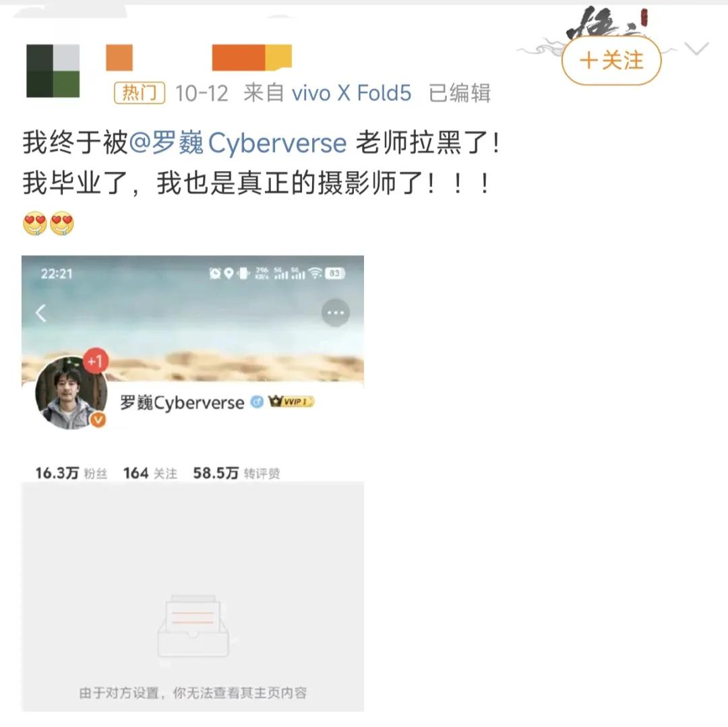Expand post options chevron at top right

(x=696, y=49)
